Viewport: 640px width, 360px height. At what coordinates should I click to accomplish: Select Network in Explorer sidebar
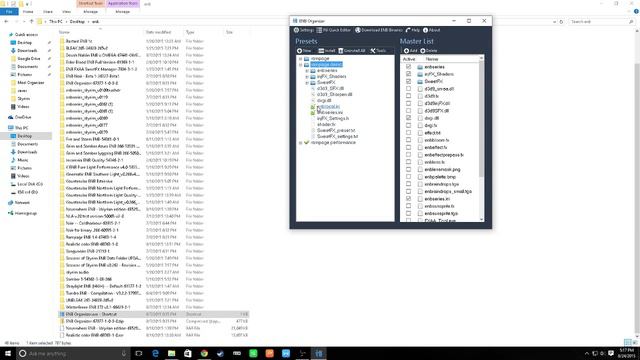(22, 202)
